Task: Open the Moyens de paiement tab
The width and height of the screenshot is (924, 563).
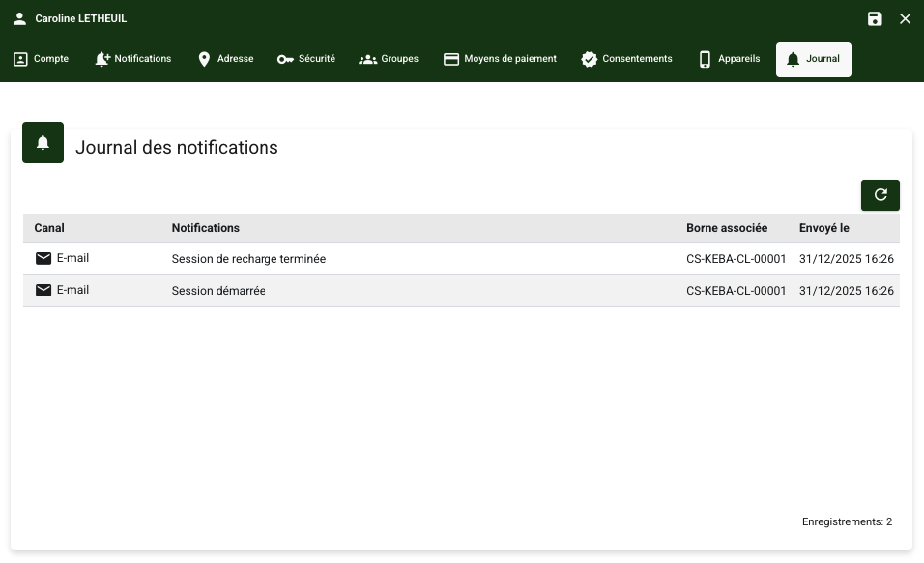Action: [500, 59]
